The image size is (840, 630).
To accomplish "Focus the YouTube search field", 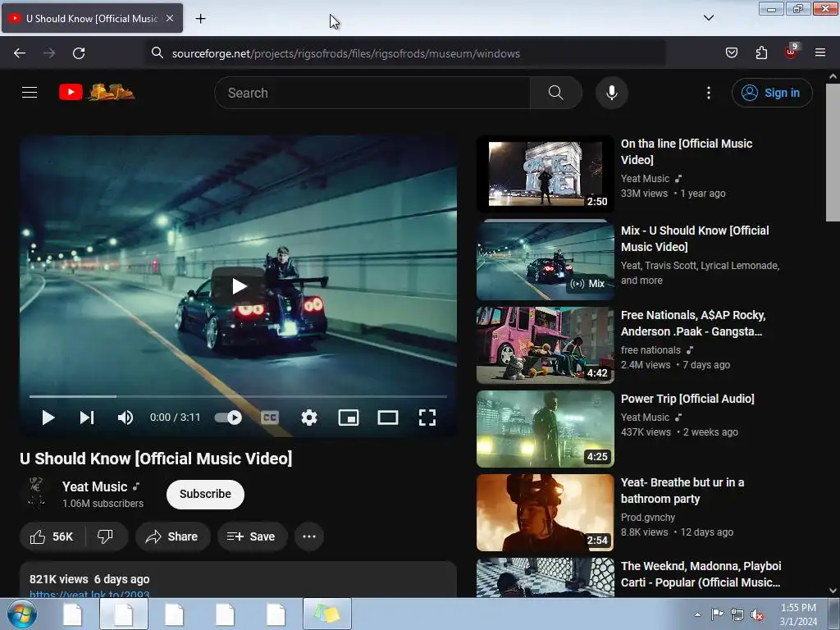I will (372, 93).
